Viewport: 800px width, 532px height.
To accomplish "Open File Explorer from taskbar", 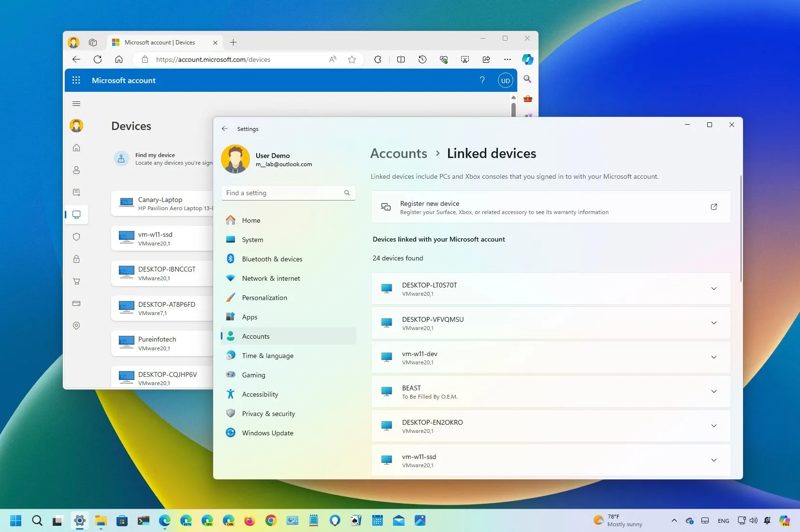I will 101,520.
